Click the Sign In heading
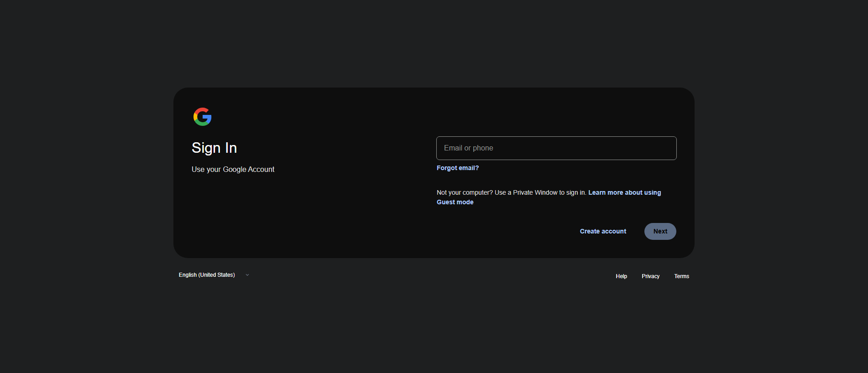Screen dimensions: 868x373 (214, 148)
